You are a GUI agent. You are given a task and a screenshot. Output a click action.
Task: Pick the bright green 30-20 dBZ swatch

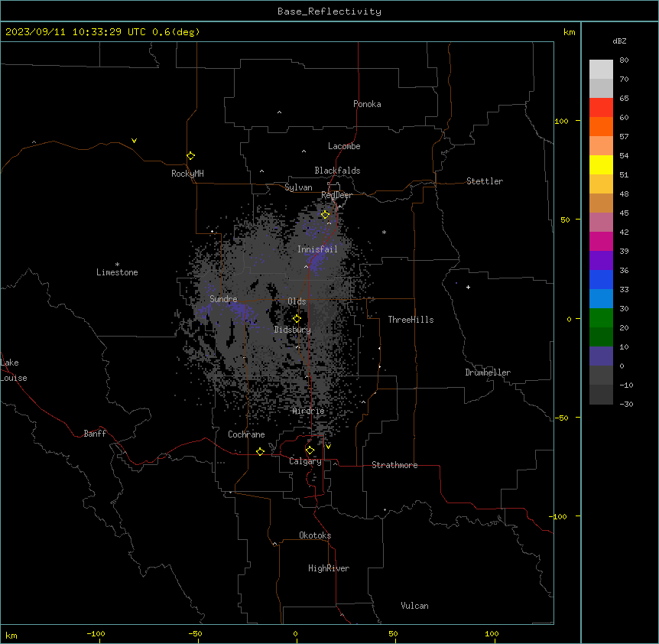coord(601,318)
